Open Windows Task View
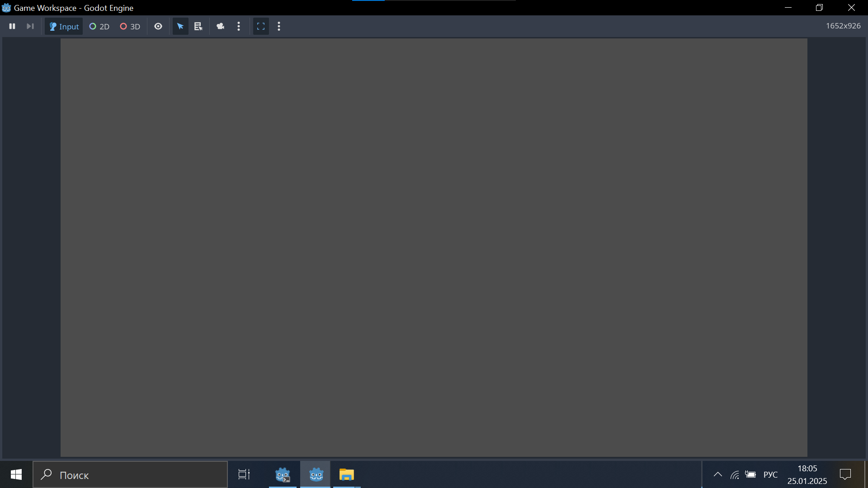Image resolution: width=868 pixels, height=488 pixels. point(244,474)
